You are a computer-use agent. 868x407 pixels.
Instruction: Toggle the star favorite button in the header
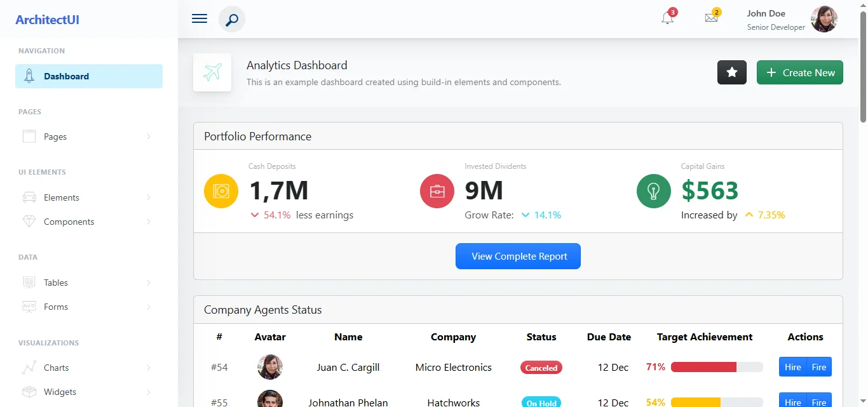pyautogui.click(x=731, y=72)
